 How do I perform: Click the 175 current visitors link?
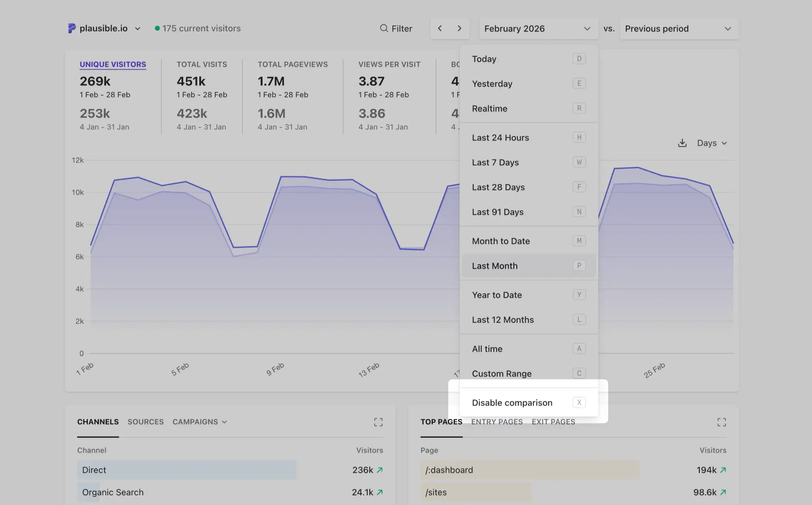pos(201,28)
